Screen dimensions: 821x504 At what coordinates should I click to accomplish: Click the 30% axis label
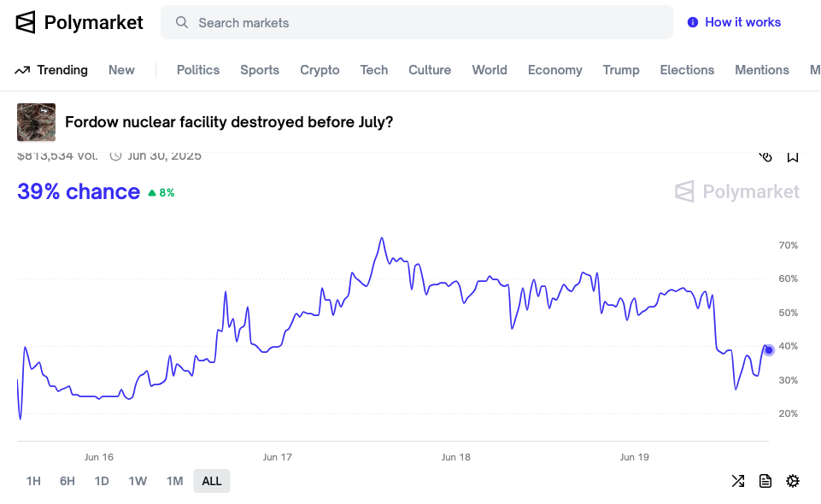coord(788,380)
